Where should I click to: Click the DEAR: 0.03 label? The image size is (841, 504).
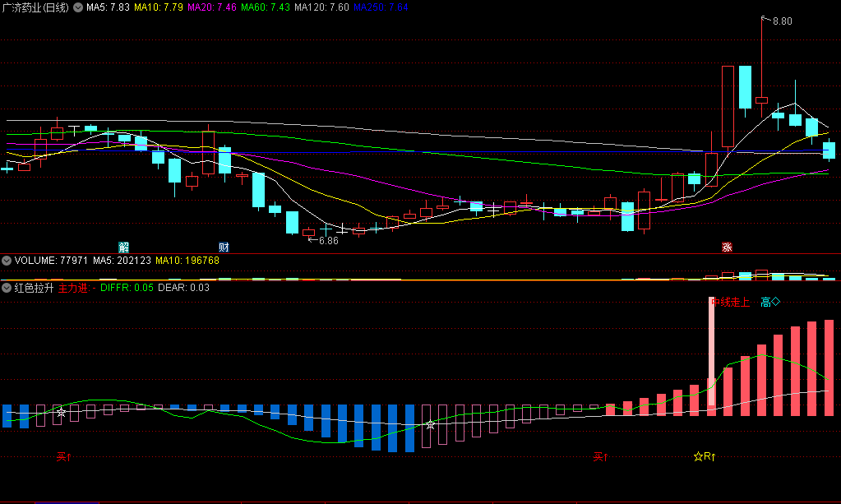tap(183, 288)
